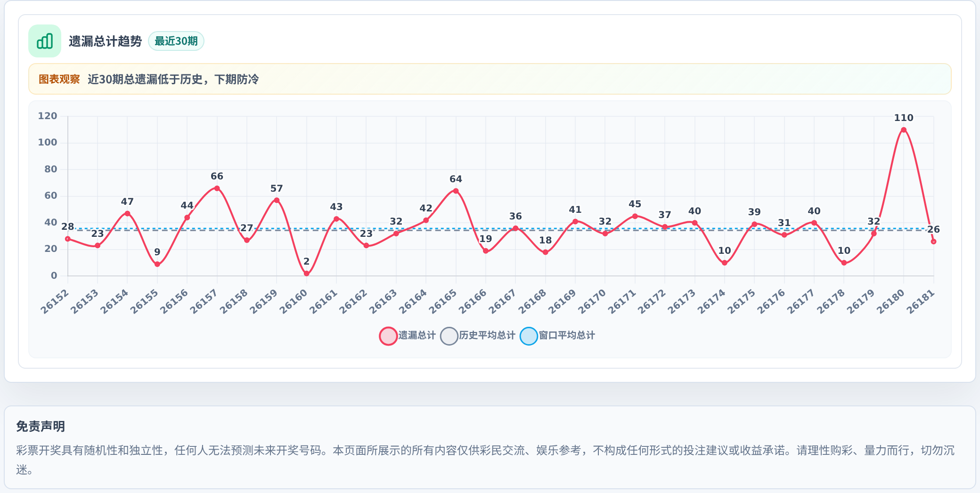Toggle the 遗漏总计 legend series
This screenshot has width=980, height=493.
click(408, 336)
